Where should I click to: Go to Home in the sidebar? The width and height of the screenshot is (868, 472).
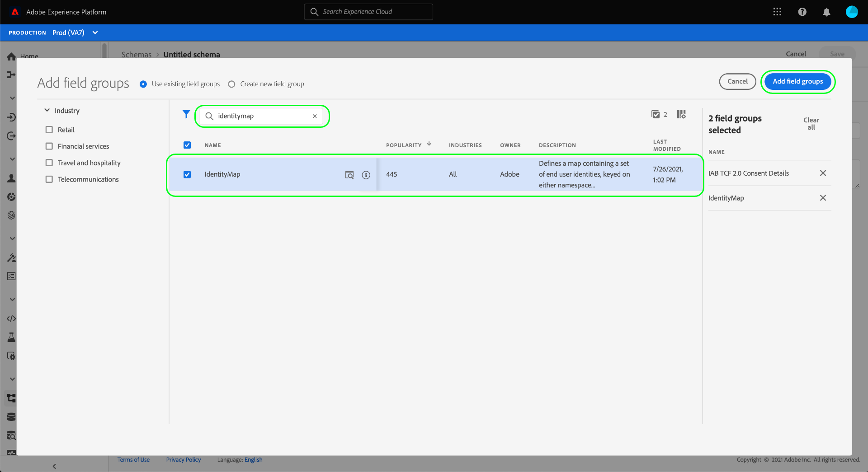[23, 56]
